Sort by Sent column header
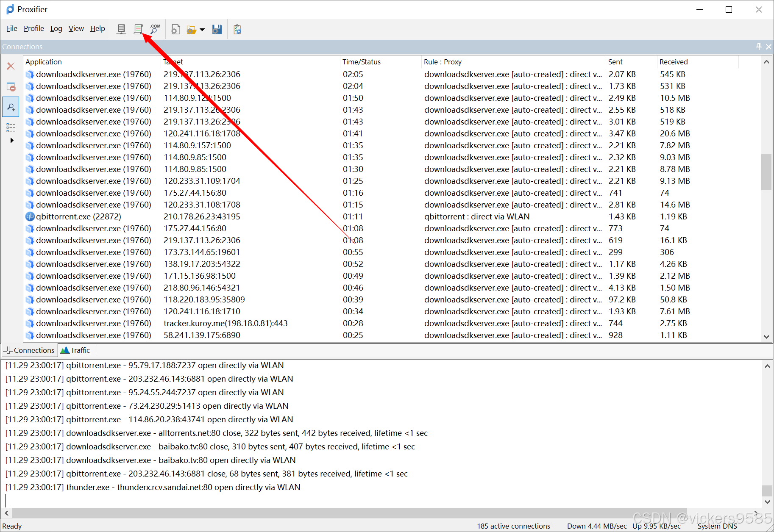The width and height of the screenshot is (774, 532). coord(631,62)
